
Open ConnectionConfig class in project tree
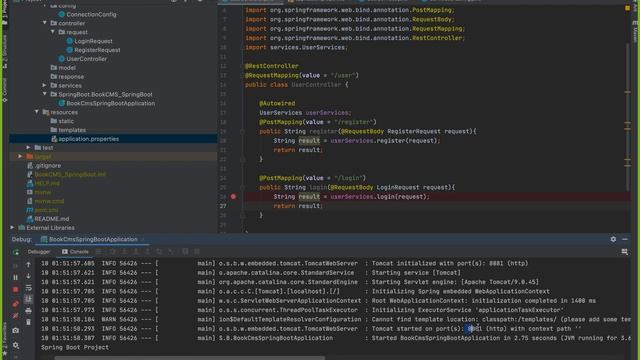(x=91, y=14)
